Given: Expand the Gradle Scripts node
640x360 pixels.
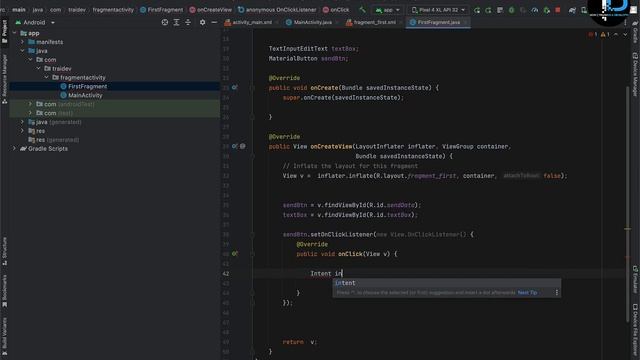Looking at the screenshot, I should point(14,149).
